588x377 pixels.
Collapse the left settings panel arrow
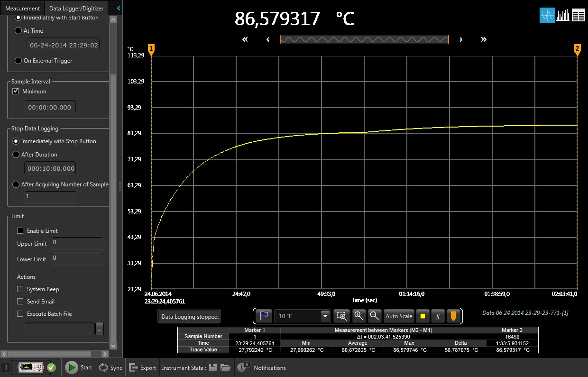[x=118, y=8]
